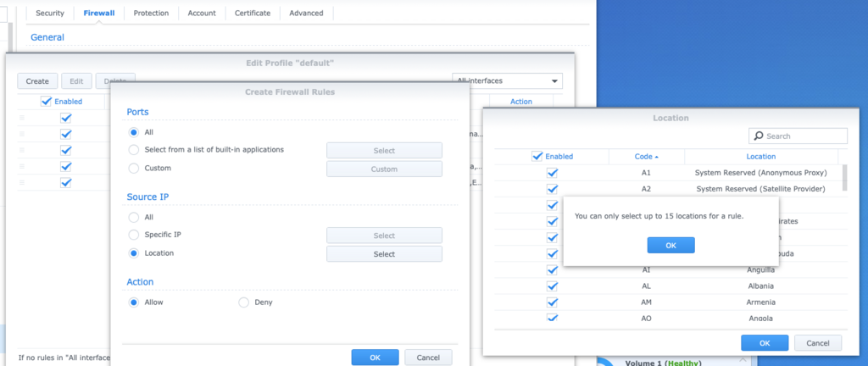This screenshot has width=868, height=366.
Task: Toggle Enabled header checkbox in Edit Profile
Action: (47, 101)
